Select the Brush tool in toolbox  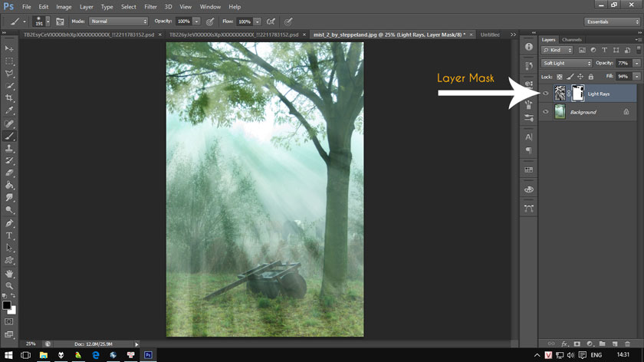(x=9, y=136)
